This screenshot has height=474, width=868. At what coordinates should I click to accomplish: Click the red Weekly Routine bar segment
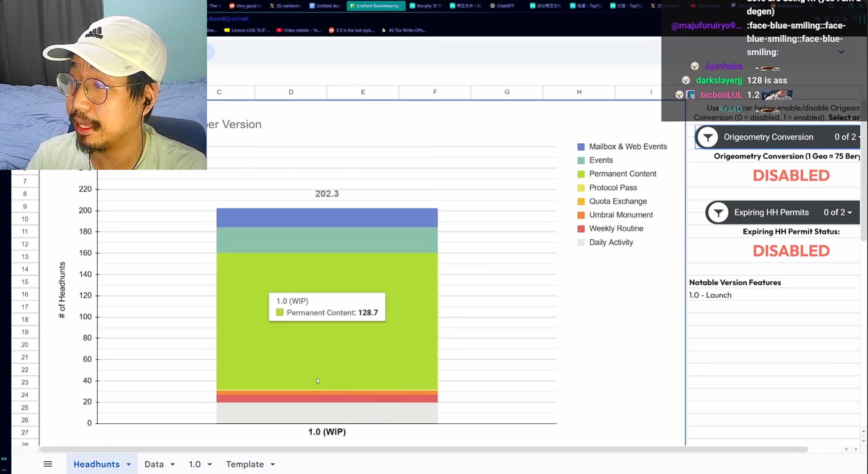click(327, 398)
